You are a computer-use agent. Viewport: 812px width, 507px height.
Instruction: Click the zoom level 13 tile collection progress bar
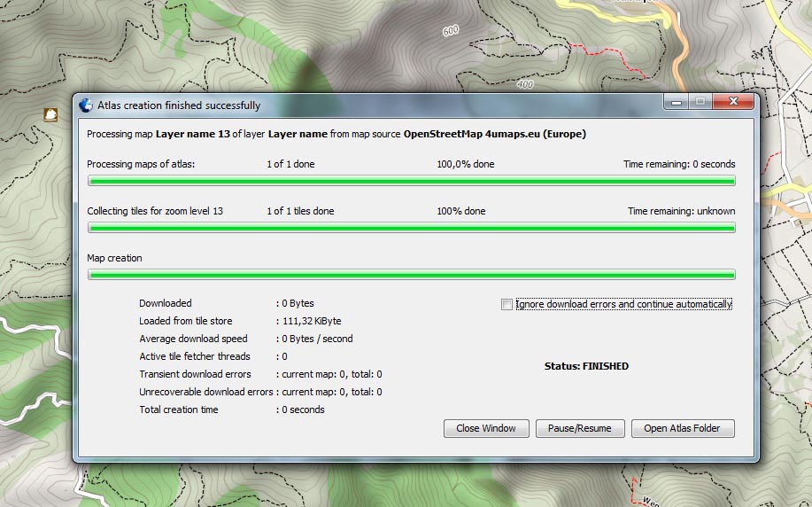[x=411, y=228]
